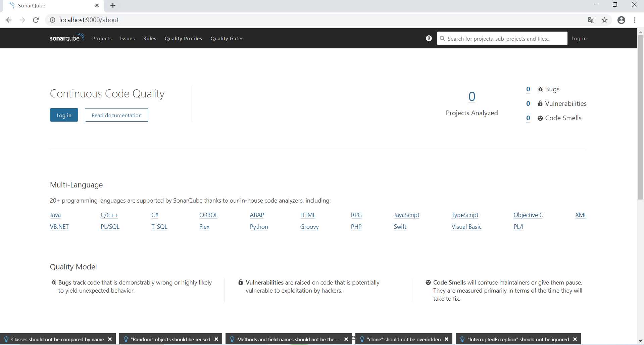Open the PL/I language link
The width and height of the screenshot is (644, 345).
[518, 227]
